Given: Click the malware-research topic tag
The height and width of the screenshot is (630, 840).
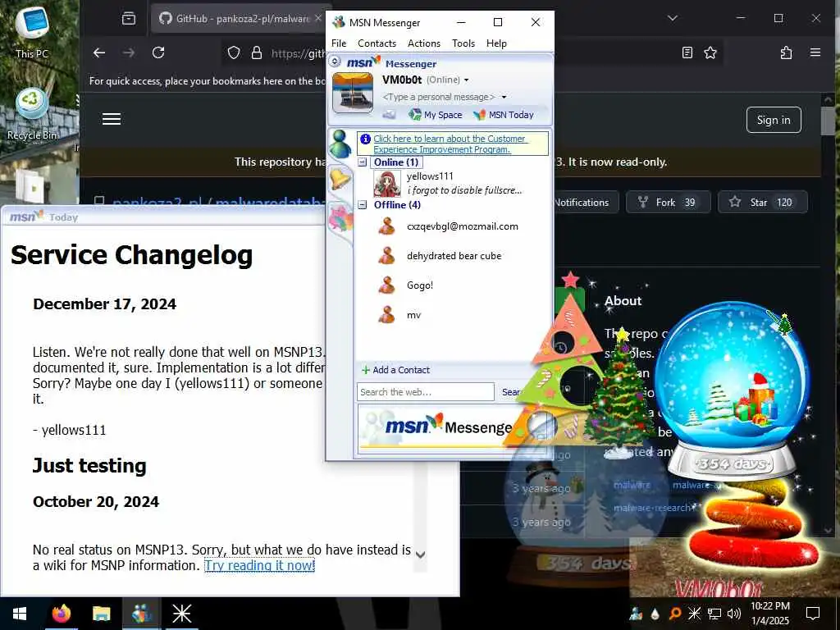Looking at the screenshot, I should (652, 507).
